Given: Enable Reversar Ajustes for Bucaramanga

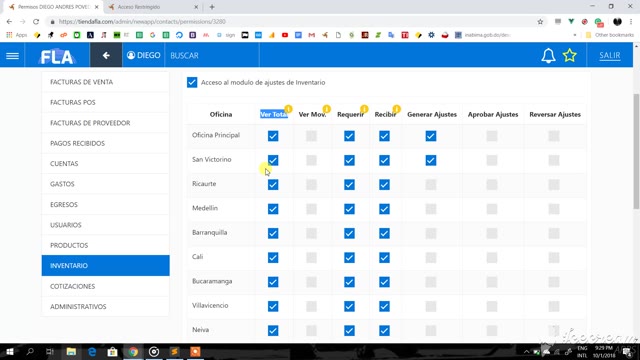Looking at the screenshot, I should click(x=554, y=282).
